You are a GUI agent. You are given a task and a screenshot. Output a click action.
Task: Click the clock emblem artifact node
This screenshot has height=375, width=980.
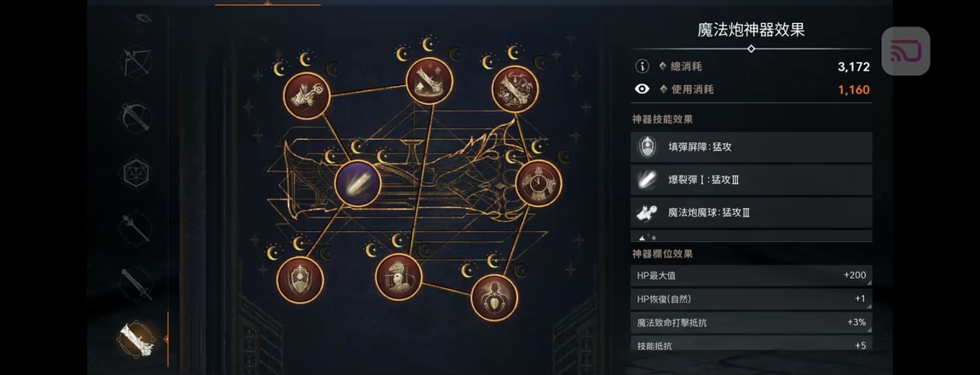538,183
